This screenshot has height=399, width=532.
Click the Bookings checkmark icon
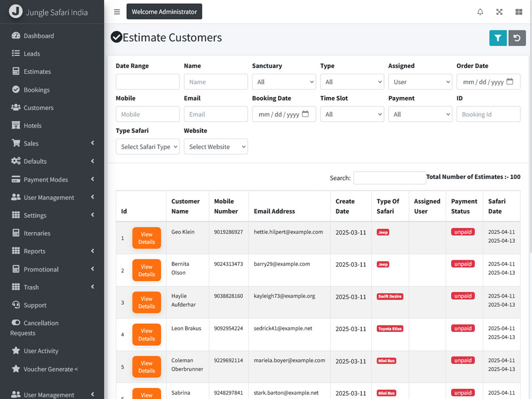(16, 89)
